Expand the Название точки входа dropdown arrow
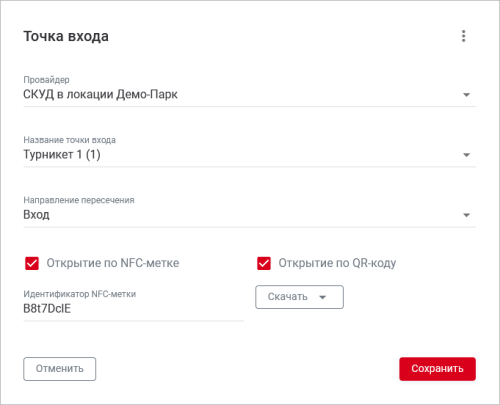500x405 pixels. pos(466,155)
